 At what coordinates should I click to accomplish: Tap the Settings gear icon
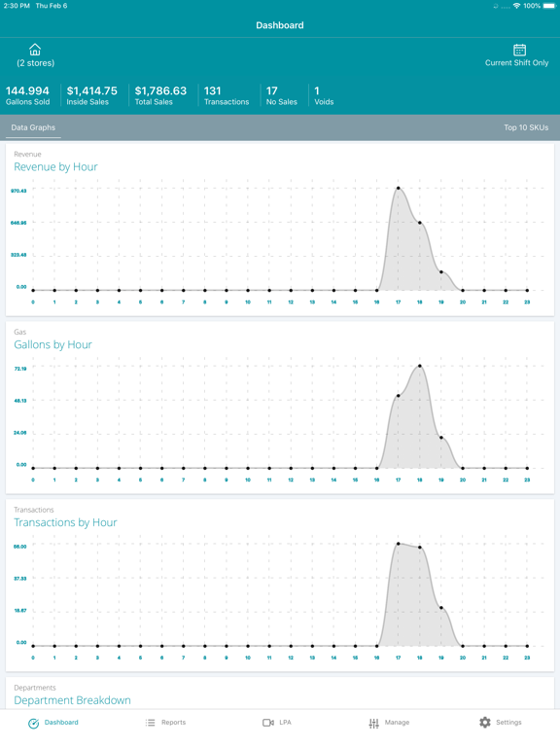click(x=485, y=723)
